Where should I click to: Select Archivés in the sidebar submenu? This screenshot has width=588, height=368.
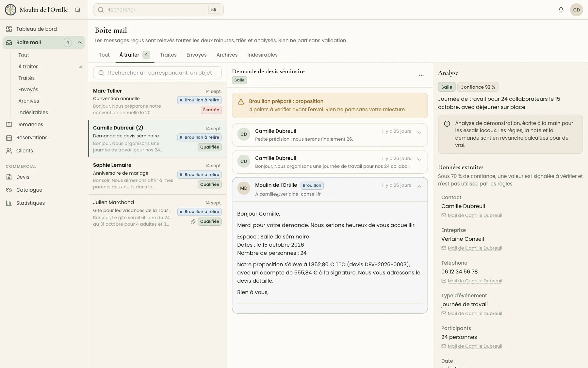(29, 101)
